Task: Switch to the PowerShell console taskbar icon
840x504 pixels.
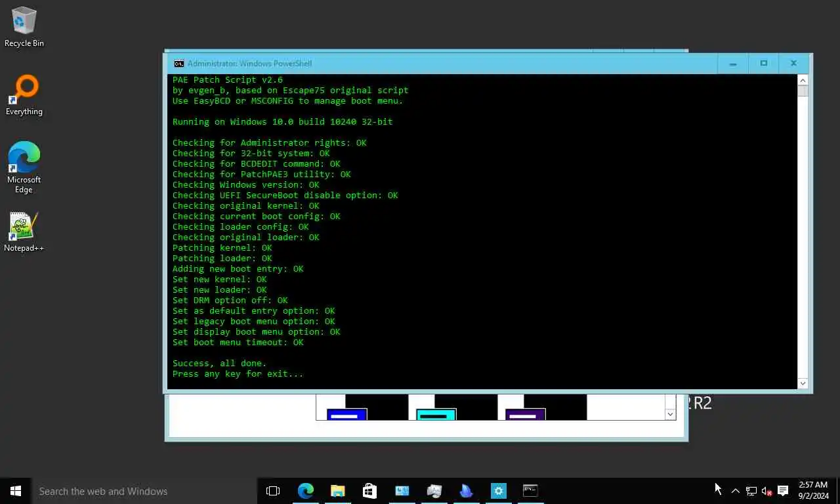Action: pyautogui.click(x=530, y=491)
